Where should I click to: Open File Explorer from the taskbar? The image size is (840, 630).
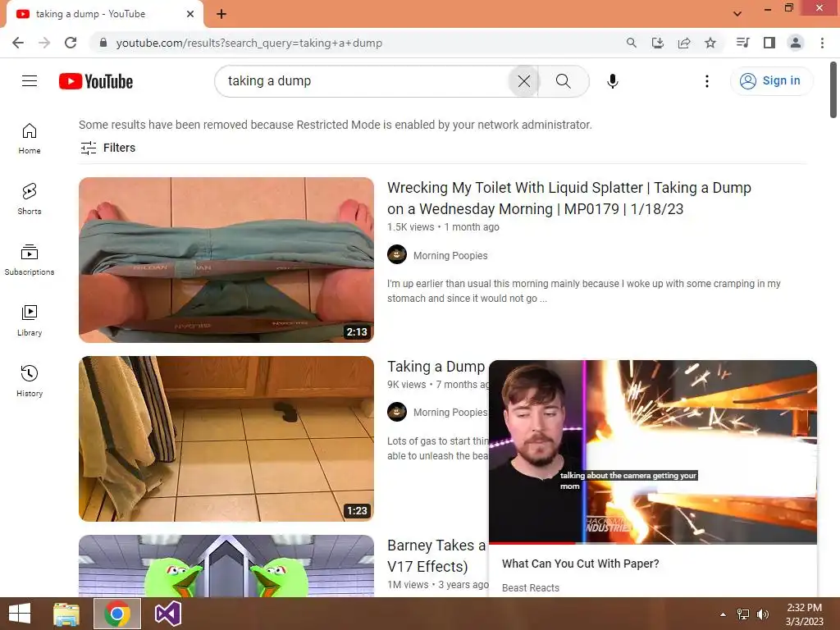coord(66,614)
